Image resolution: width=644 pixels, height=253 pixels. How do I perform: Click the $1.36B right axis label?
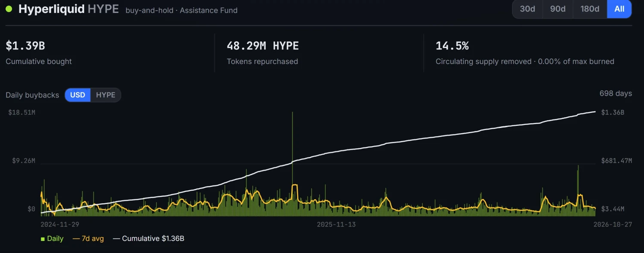(x=613, y=113)
